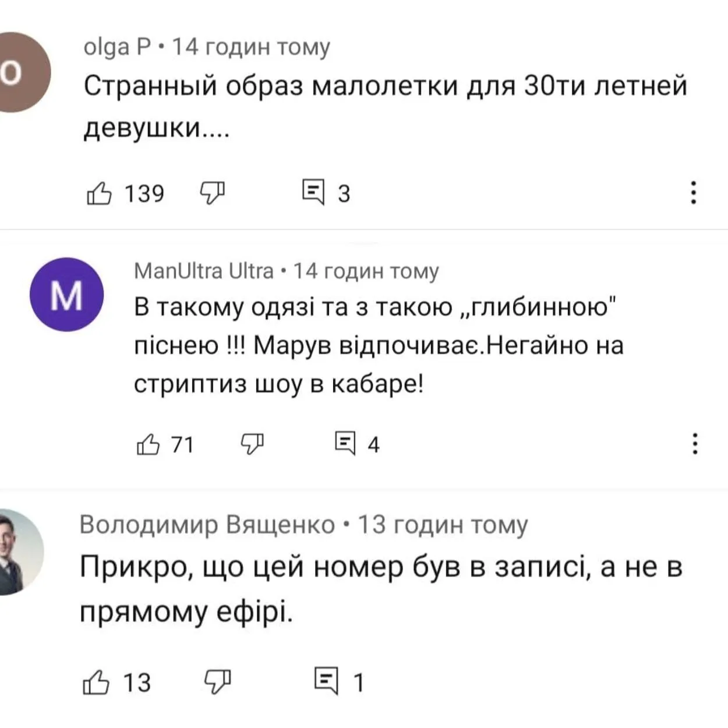Open more options for ManUltra Ultra's comment

click(694, 444)
